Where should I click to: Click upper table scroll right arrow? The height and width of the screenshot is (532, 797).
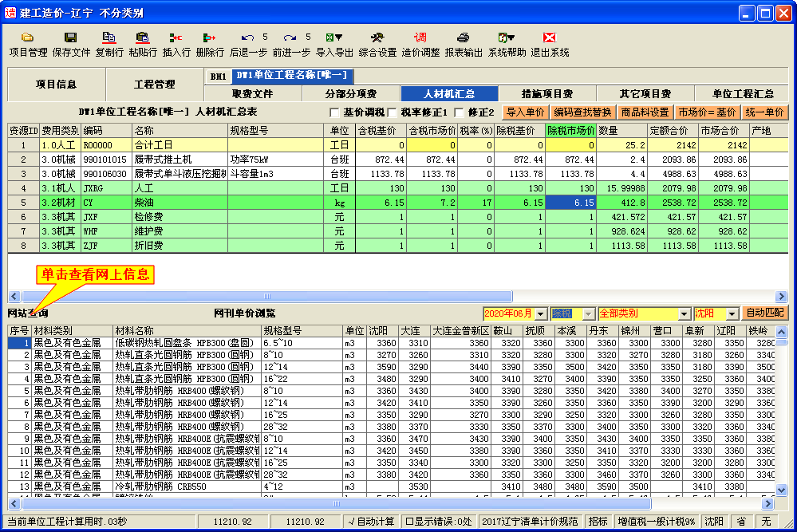click(781, 296)
